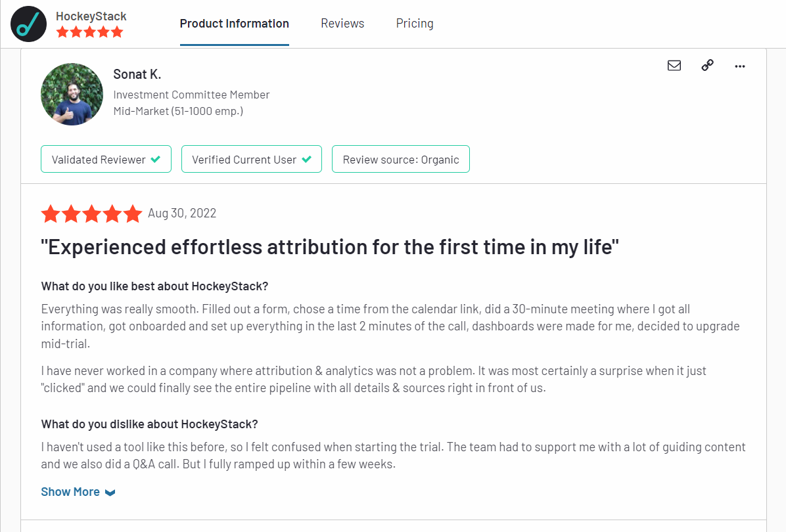Expand review using the Show More chevron
The height and width of the screenshot is (532, 786).
[x=110, y=493]
